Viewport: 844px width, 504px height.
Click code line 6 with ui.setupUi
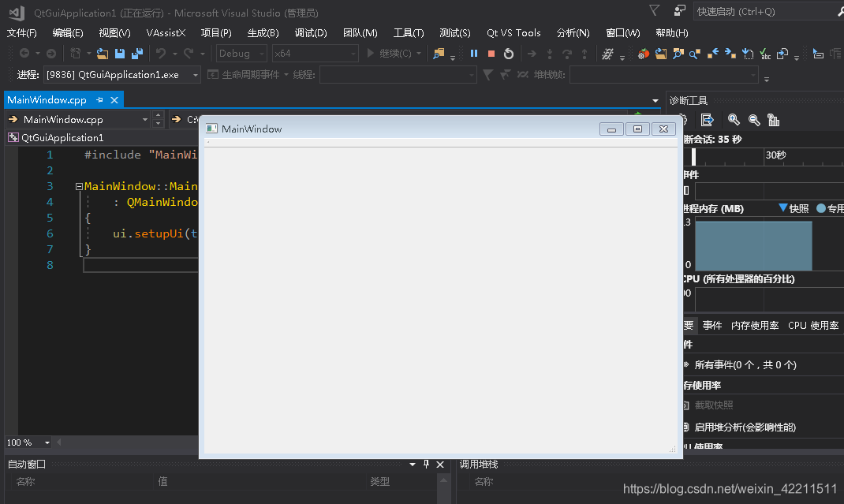[155, 233]
